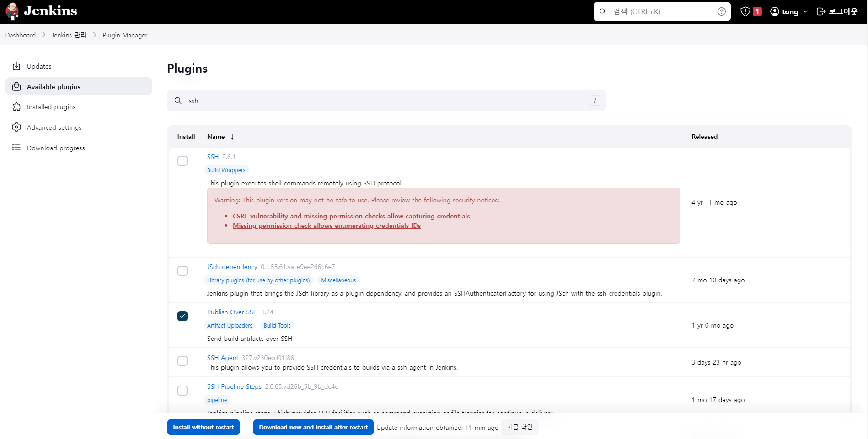
Task: Sort plugins by the Name column header
Action: pyautogui.click(x=216, y=137)
